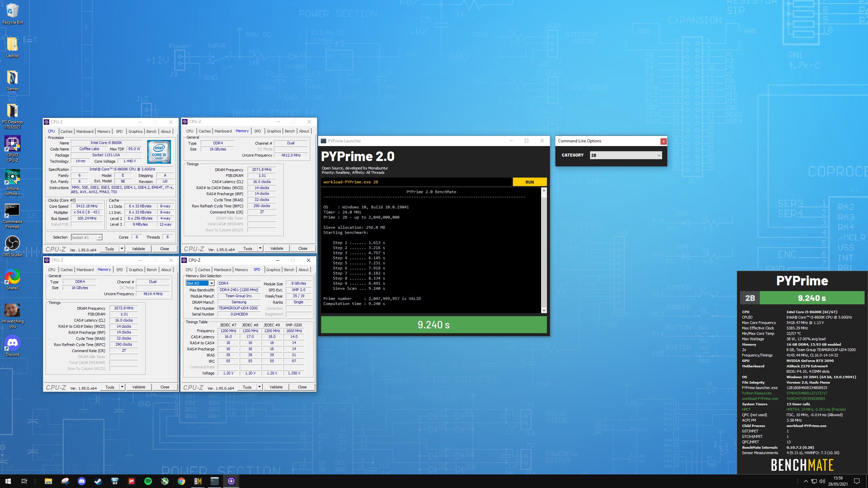Open volume control in system tray

pos(822,481)
